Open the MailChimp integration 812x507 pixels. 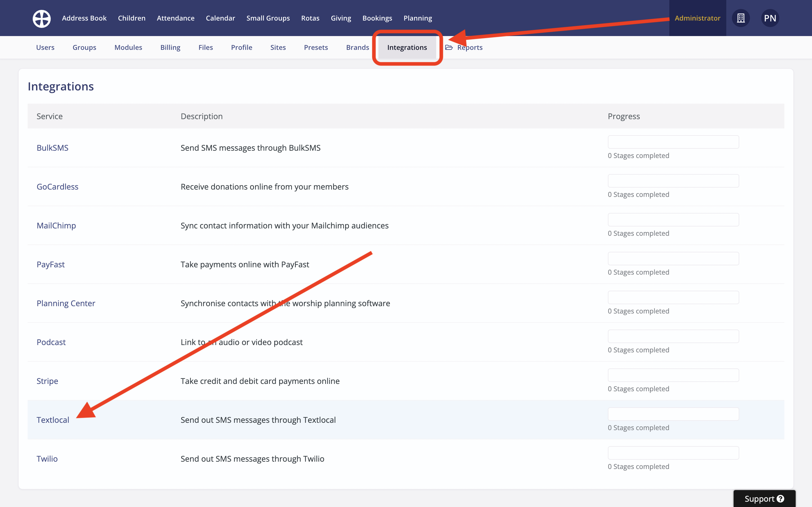point(56,225)
